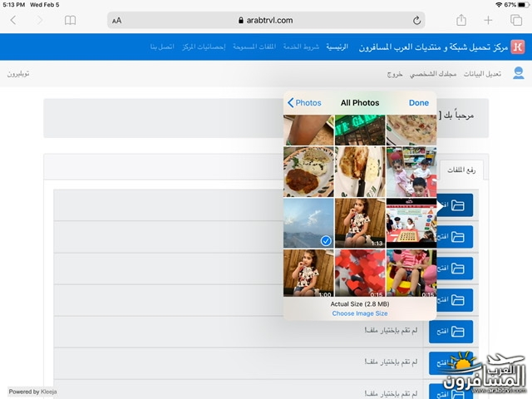Click the arabtrvl.com address bar
This screenshot has height=399, width=532.
pos(266,20)
